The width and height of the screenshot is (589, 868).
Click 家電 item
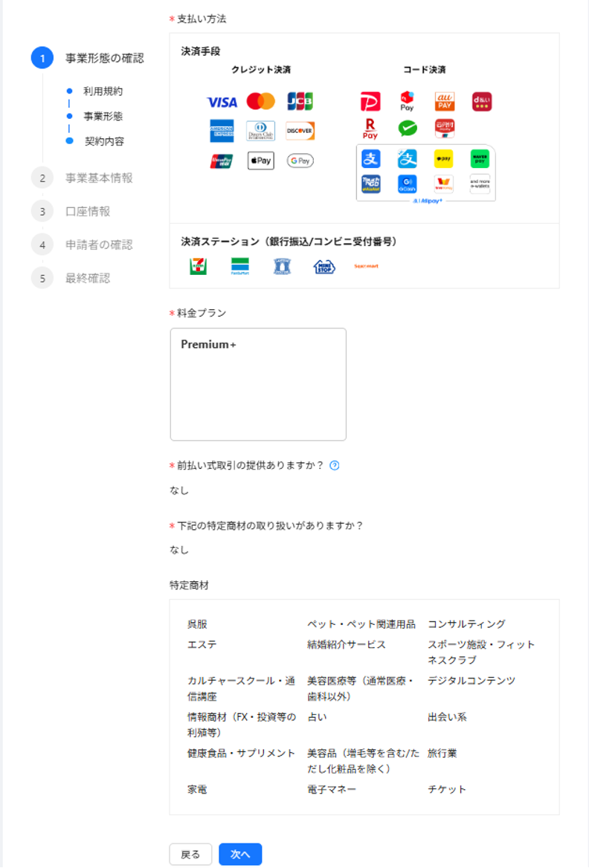[197, 789]
